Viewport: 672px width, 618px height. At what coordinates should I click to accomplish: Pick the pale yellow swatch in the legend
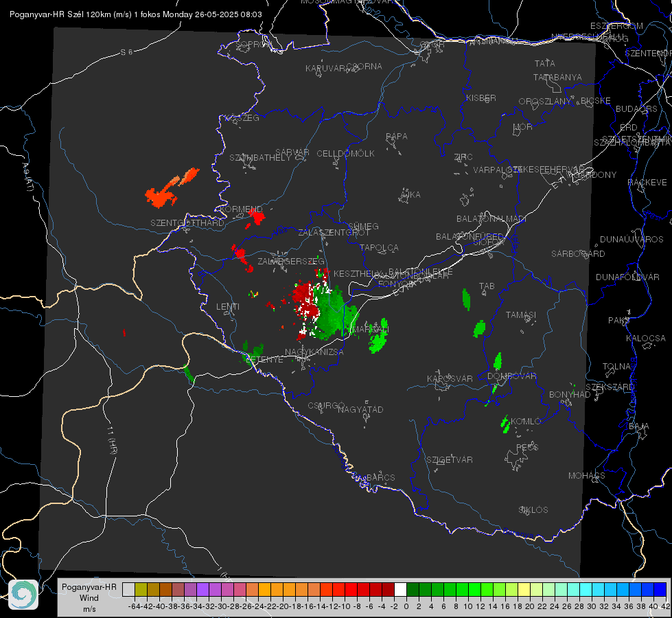524,590
